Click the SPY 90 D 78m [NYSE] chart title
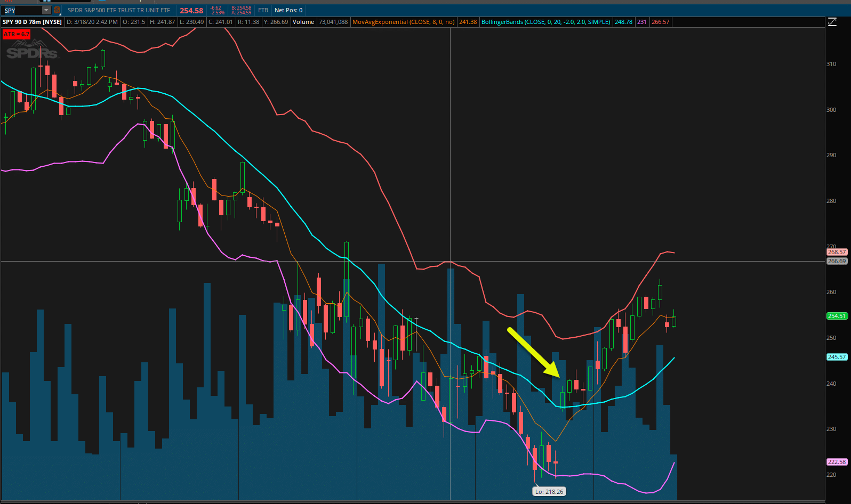851x504 pixels. pos(33,22)
